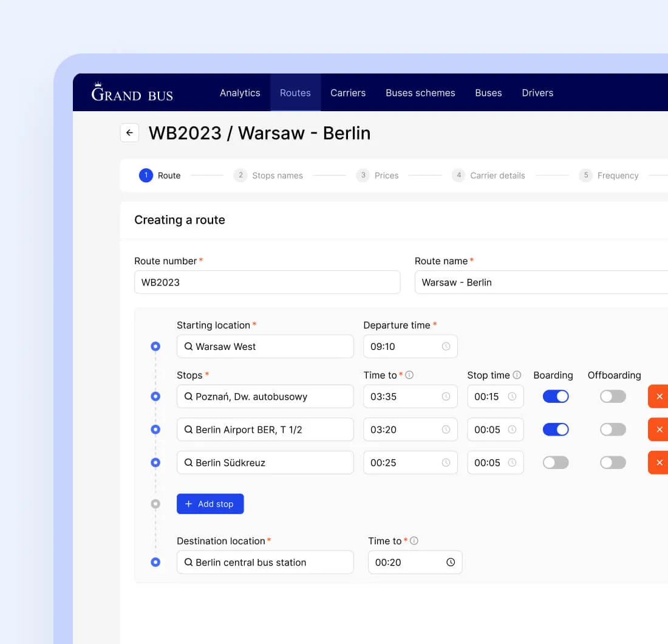Click clock icon in Departure time field
Viewport: 668px width, 644px height.
click(446, 346)
